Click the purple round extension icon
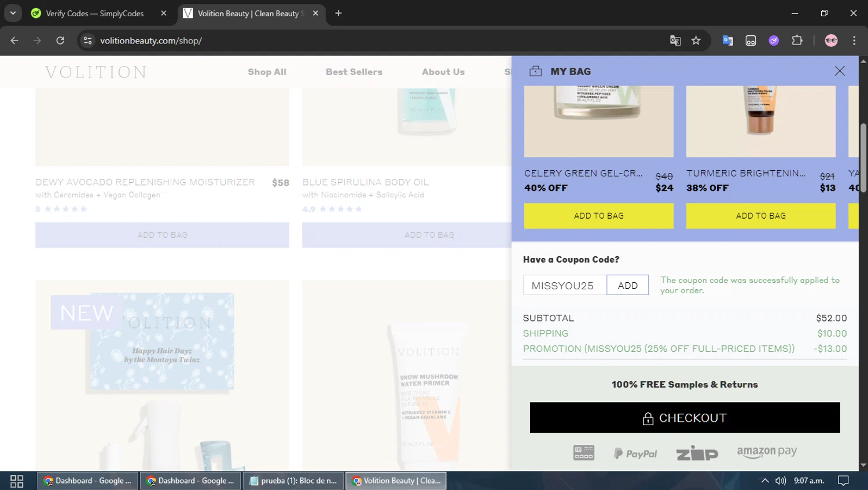 point(774,40)
